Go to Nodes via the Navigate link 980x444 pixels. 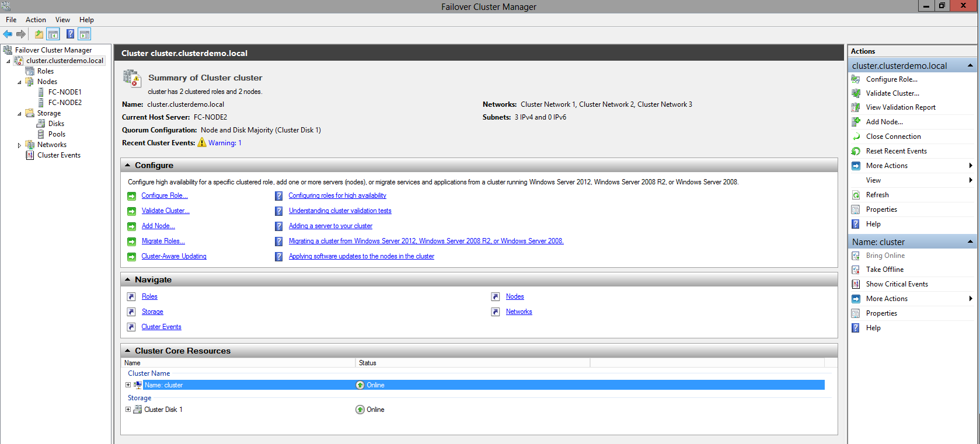tap(515, 297)
